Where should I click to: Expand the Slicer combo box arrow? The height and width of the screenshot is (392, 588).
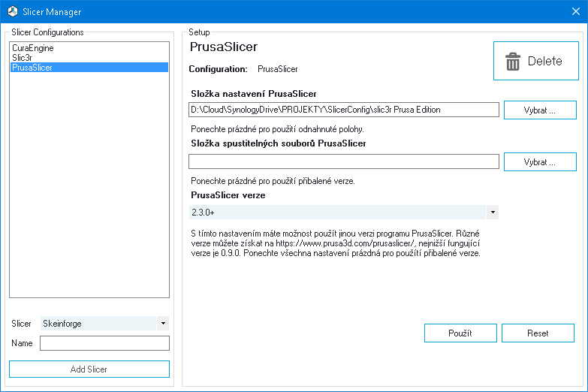pyautogui.click(x=163, y=324)
